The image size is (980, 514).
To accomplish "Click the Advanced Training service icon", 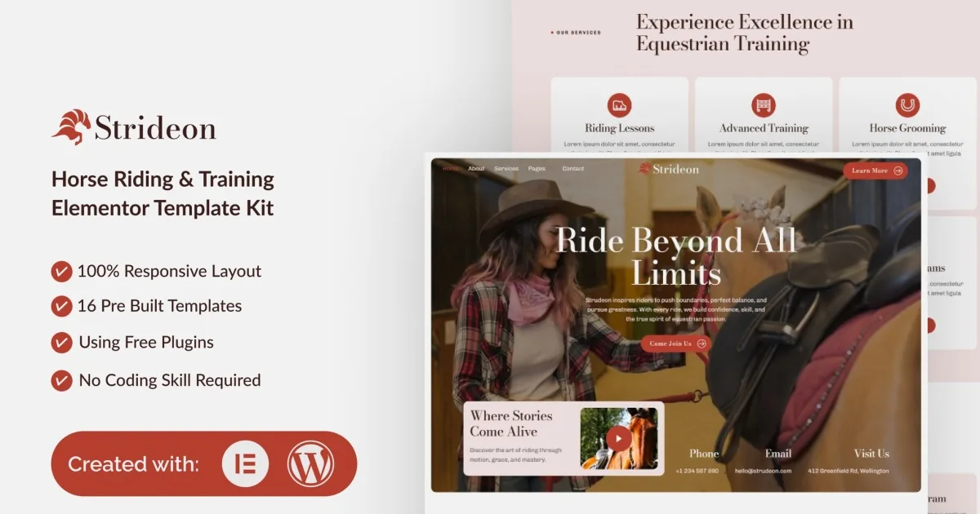I will point(764,105).
